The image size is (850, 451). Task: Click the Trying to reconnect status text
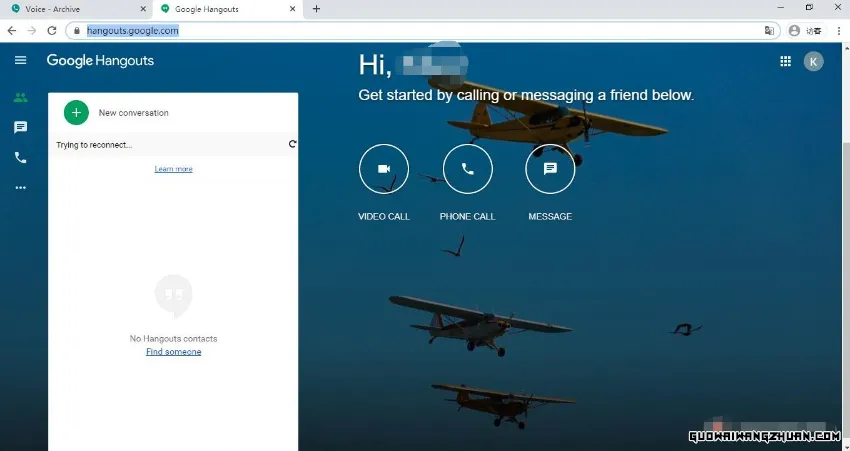coord(94,145)
